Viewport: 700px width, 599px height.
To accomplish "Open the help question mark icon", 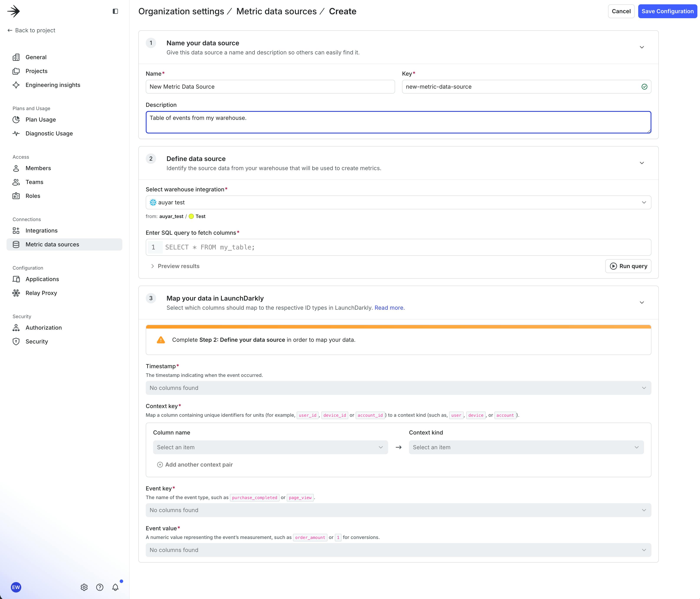I will [x=100, y=587].
